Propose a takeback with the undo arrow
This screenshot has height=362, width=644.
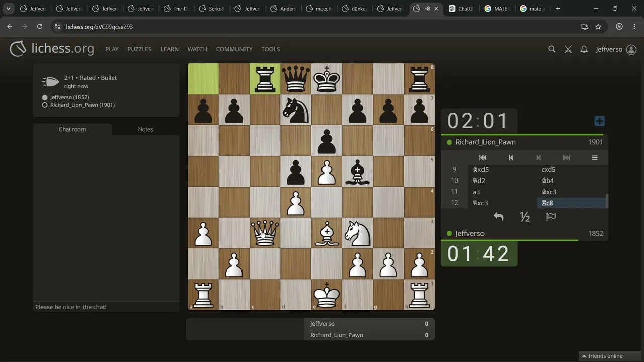click(498, 217)
